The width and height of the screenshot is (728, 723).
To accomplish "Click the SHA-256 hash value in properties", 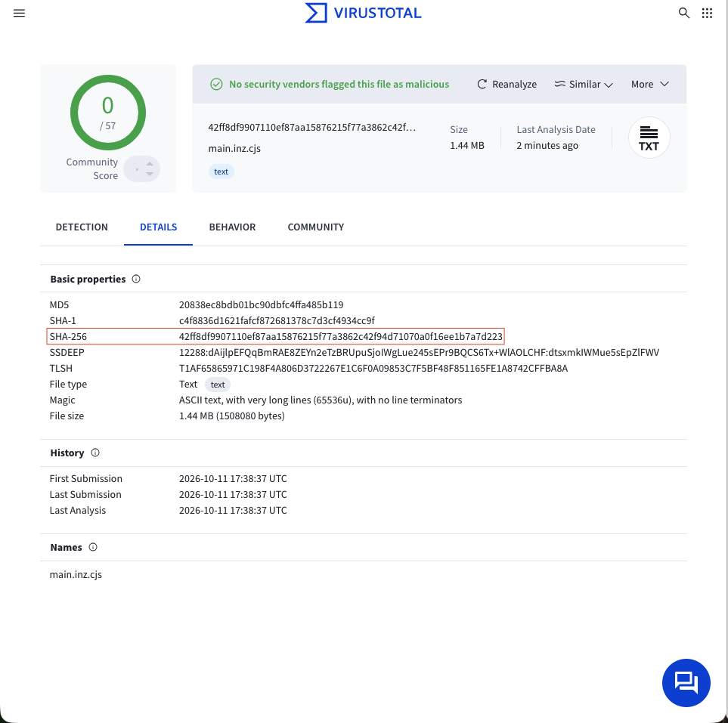I will (341, 336).
